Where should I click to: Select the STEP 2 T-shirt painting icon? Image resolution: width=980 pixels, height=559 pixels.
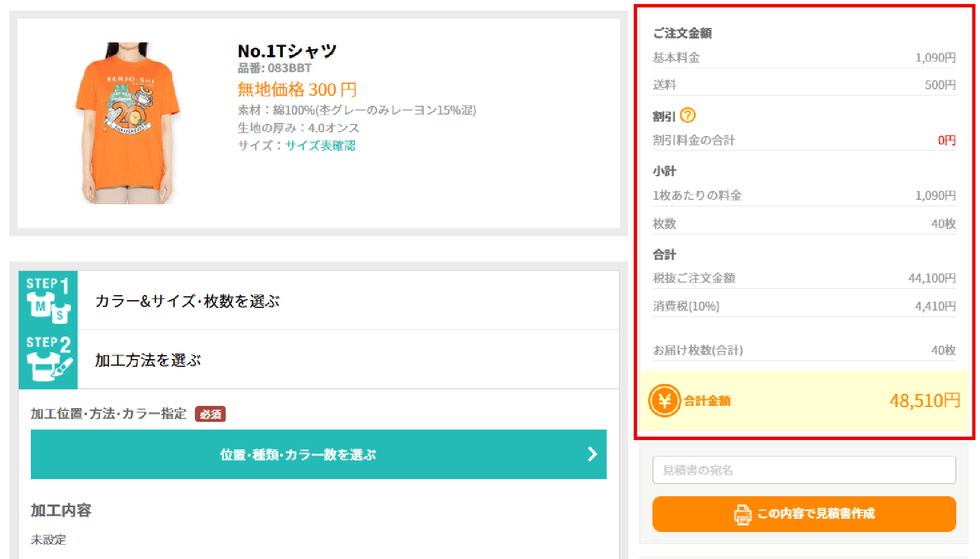click(48, 359)
